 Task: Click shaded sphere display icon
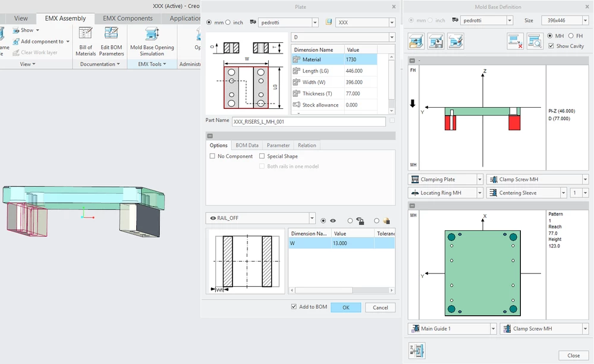click(x=386, y=221)
